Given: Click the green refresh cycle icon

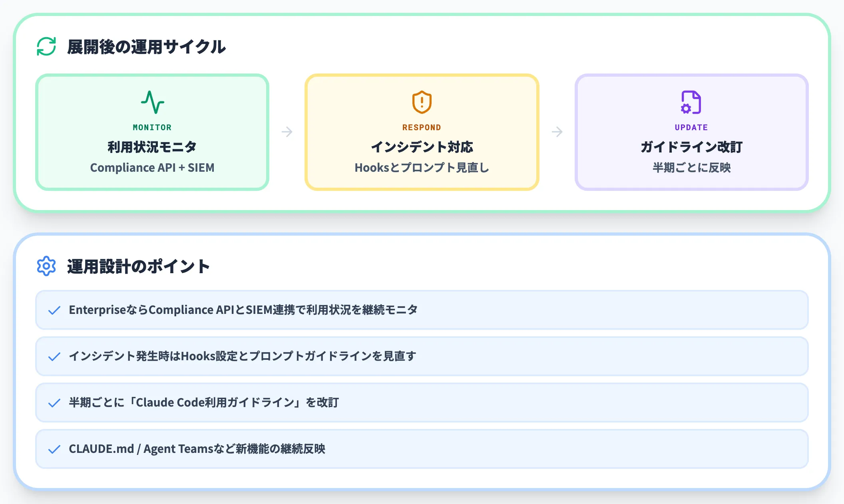Looking at the screenshot, I should (46, 46).
